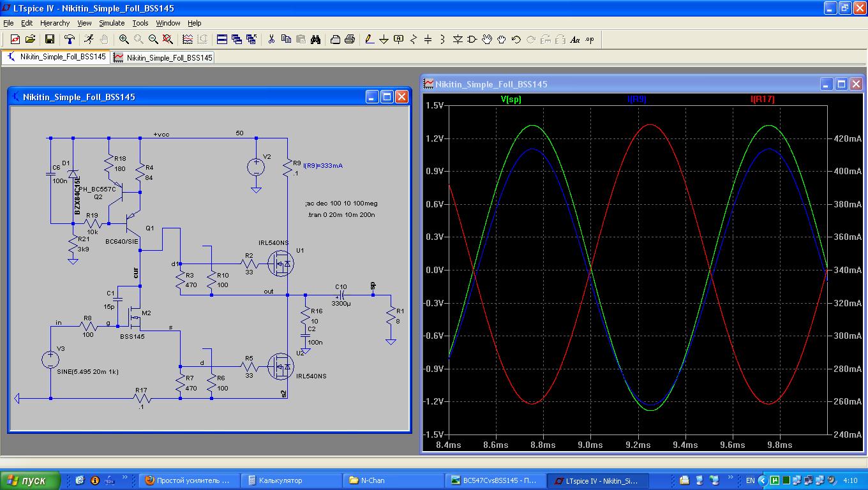Viewport: 868px width, 490px height.
Task: Click the 420mA right axis label
Action: point(846,138)
